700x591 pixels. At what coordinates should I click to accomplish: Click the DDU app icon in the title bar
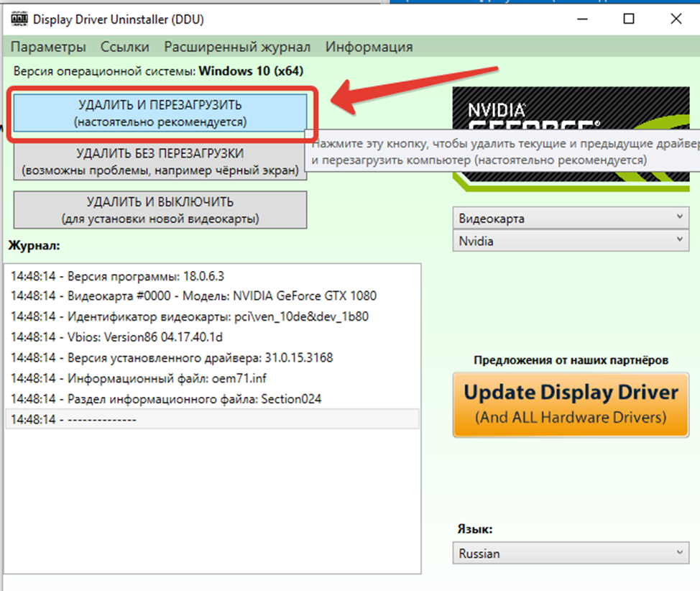[x=19, y=19]
